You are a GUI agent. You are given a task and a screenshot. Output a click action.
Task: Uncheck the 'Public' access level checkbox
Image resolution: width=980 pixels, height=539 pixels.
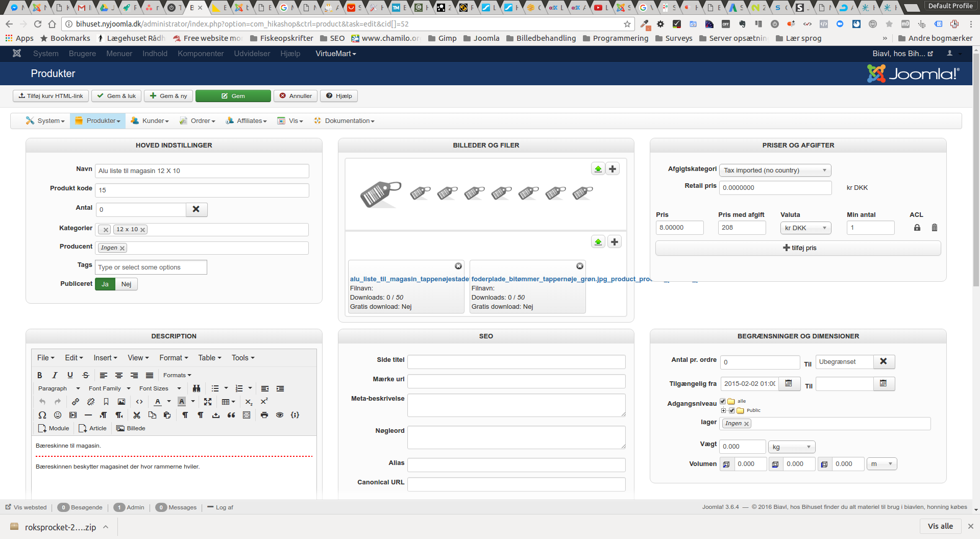pyautogui.click(x=732, y=410)
